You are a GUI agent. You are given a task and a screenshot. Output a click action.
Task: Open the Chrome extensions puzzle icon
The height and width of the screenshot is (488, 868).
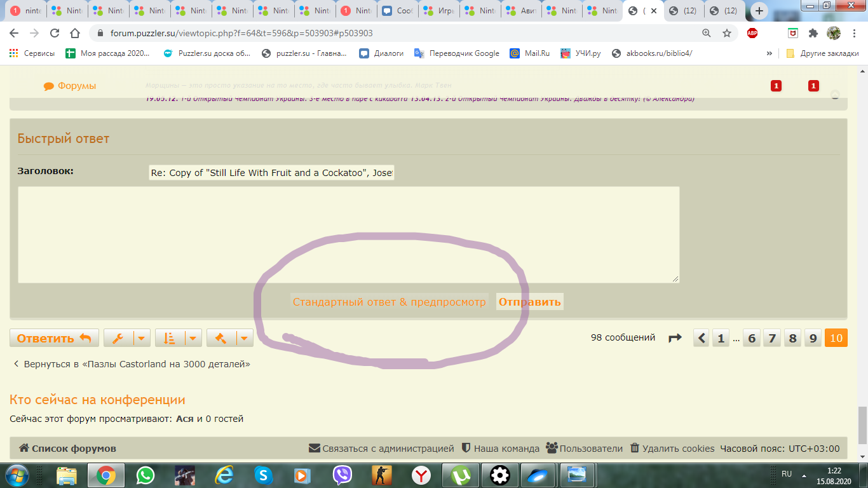(x=813, y=33)
